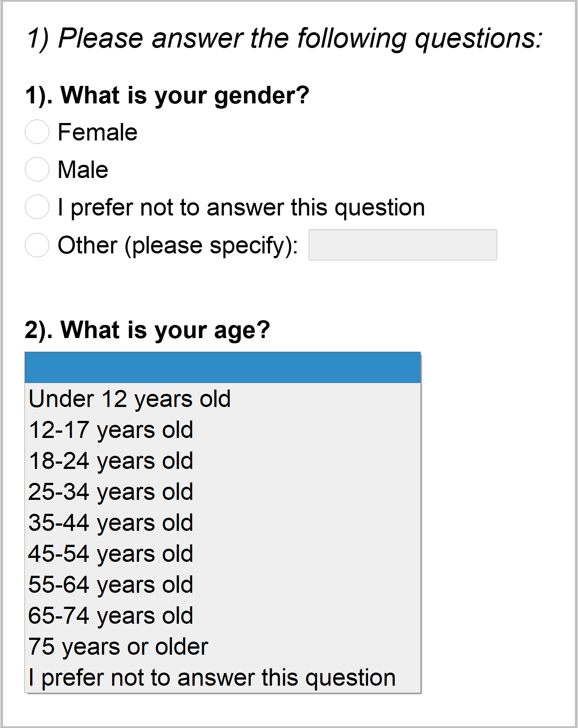
Task: Pick '45-54 years old' from the list
Action: (x=223, y=554)
